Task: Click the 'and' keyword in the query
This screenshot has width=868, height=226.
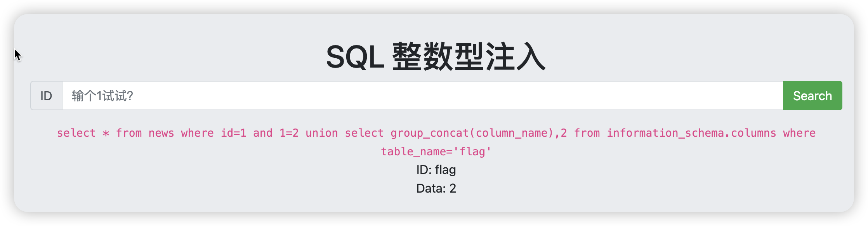Action: [263, 133]
